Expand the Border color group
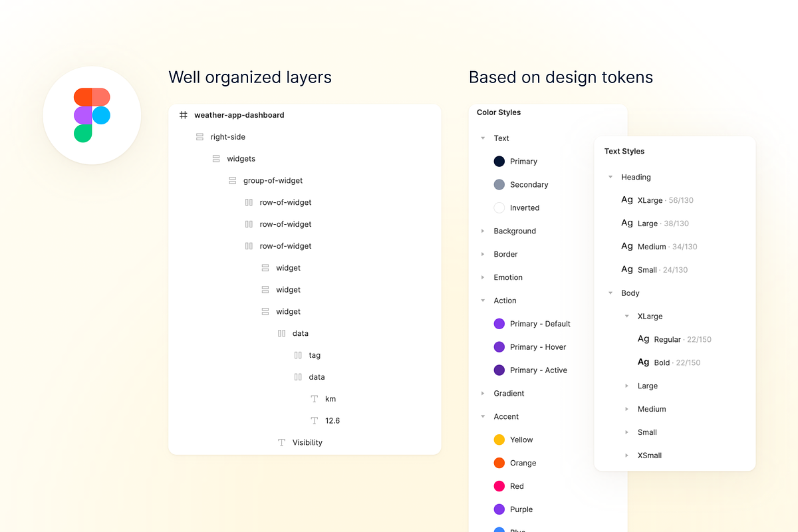798x532 pixels. (x=483, y=255)
